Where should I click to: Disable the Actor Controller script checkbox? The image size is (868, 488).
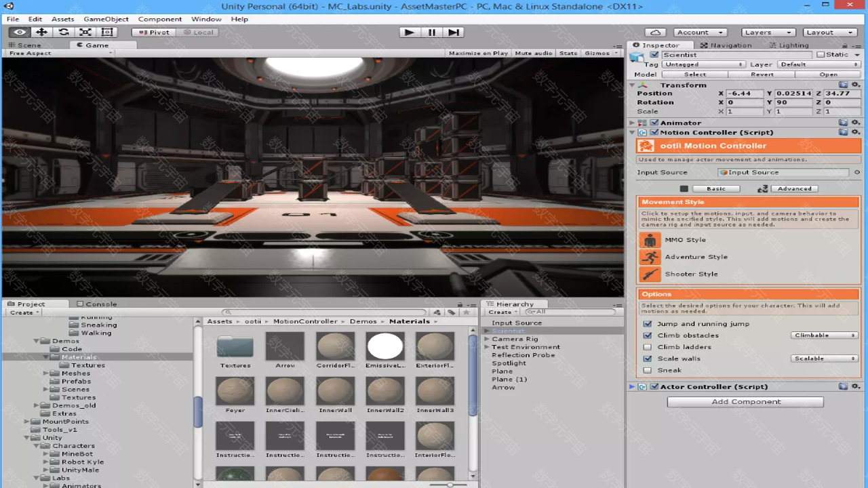[654, 386]
